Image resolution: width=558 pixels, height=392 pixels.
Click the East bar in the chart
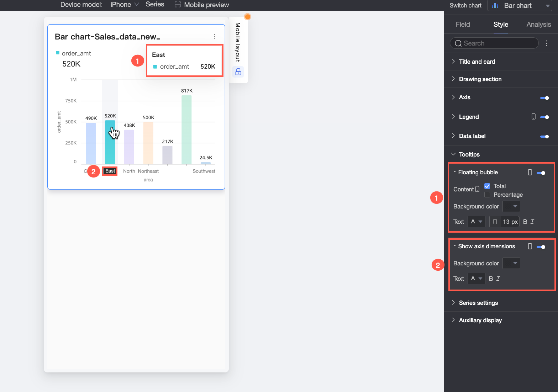click(x=110, y=142)
